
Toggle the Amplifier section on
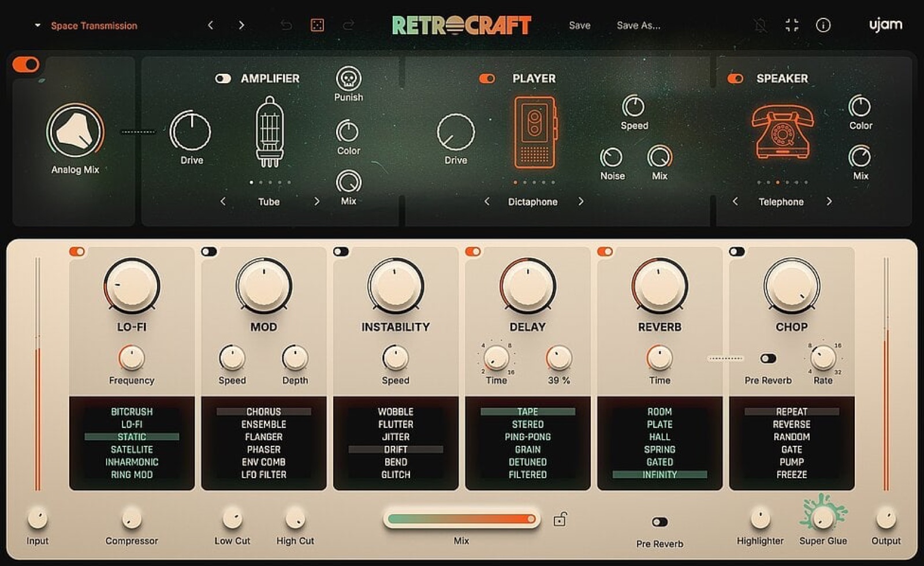tap(223, 79)
